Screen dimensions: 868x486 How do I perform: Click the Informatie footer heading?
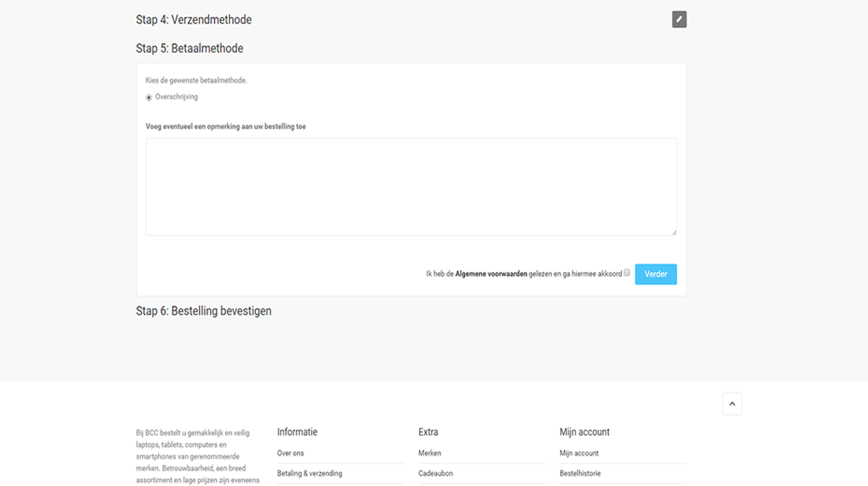297,432
